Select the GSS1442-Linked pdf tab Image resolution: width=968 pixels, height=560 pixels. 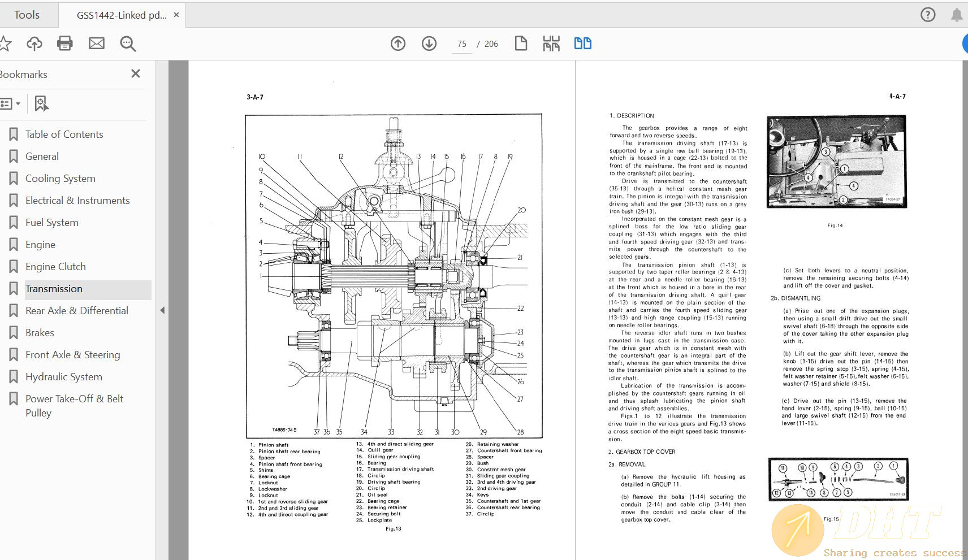click(121, 15)
